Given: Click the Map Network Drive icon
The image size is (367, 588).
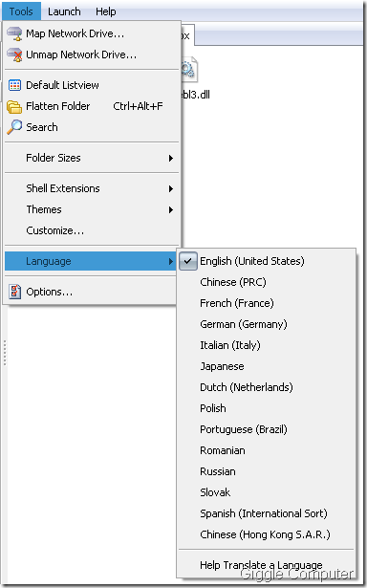Looking at the screenshot, I should pyautogui.click(x=14, y=33).
